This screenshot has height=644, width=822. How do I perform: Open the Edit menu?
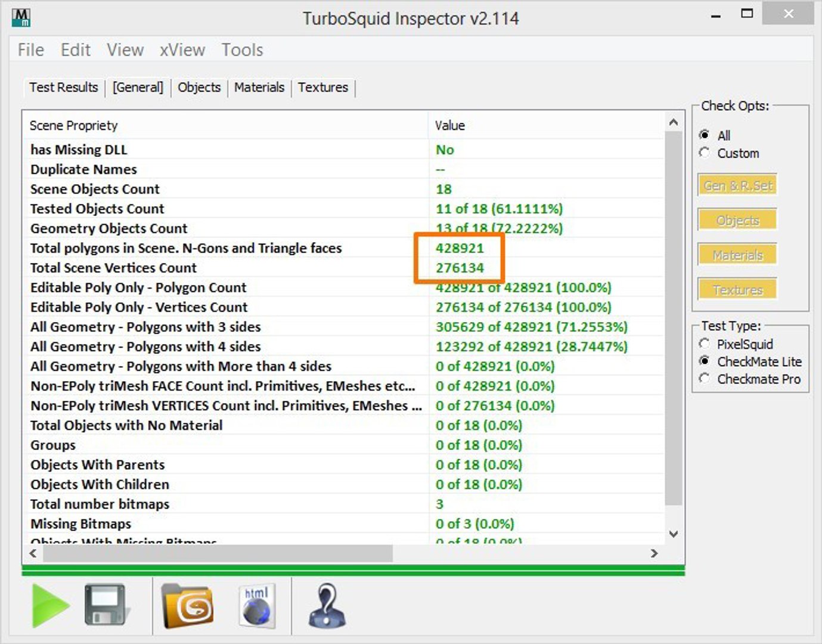76,50
